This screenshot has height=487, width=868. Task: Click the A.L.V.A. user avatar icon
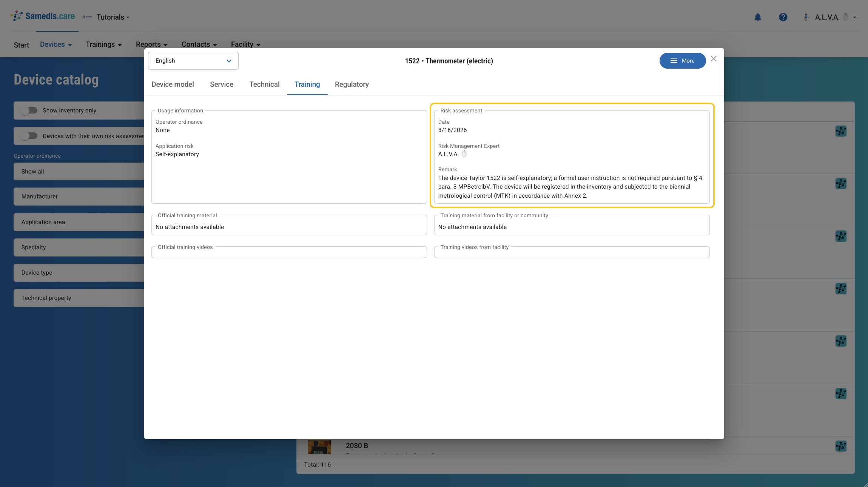pos(806,17)
